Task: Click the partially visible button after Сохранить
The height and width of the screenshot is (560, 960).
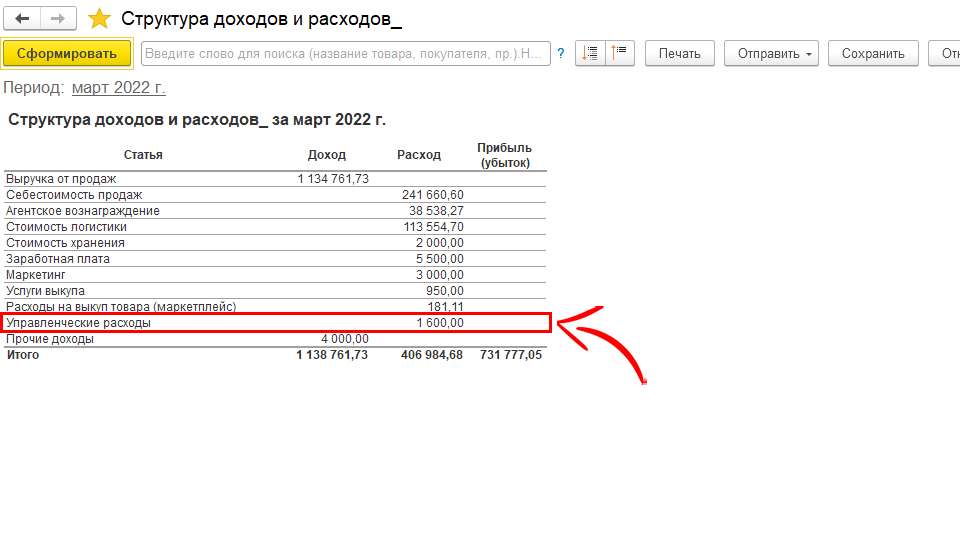Action: coord(945,54)
